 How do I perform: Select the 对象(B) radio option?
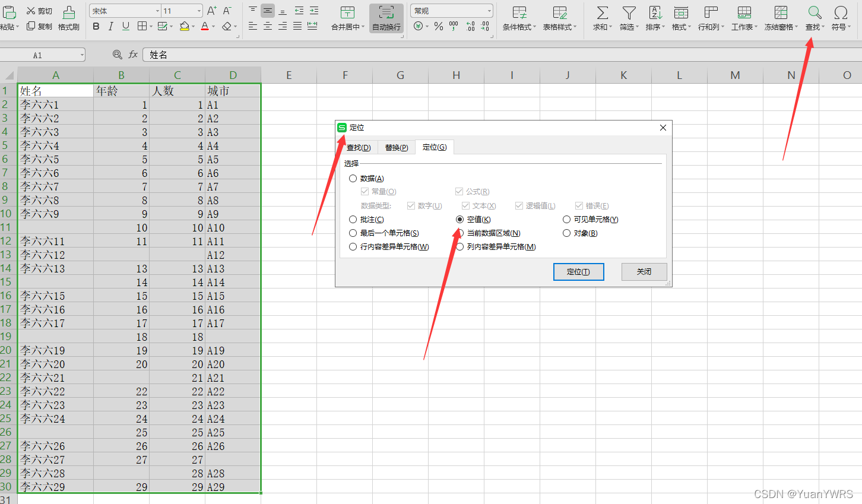pyautogui.click(x=566, y=233)
